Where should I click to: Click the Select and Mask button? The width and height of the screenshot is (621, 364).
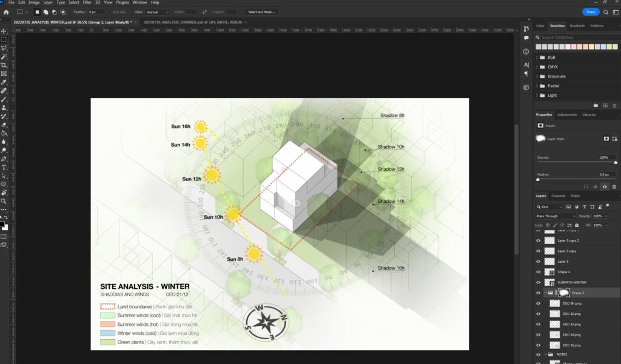(260, 12)
